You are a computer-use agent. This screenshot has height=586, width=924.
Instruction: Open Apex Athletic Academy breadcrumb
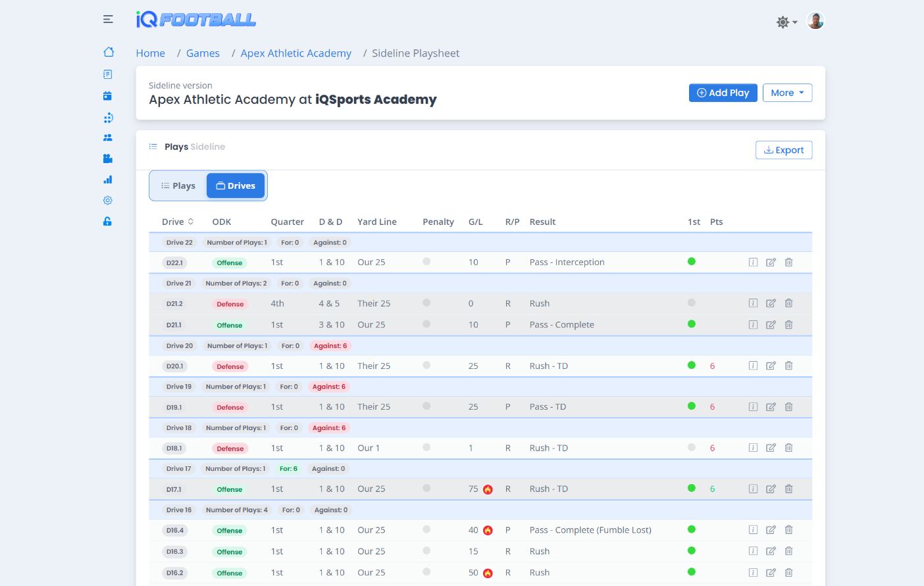point(296,53)
